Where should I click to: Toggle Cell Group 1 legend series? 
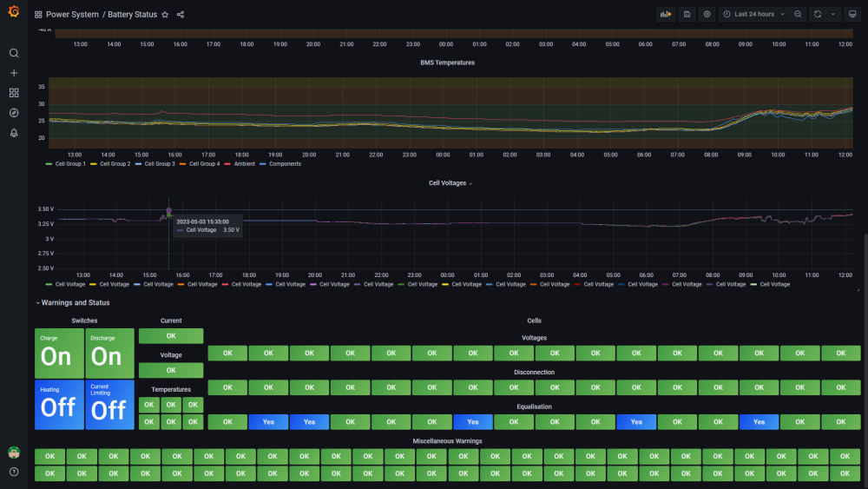(66, 164)
